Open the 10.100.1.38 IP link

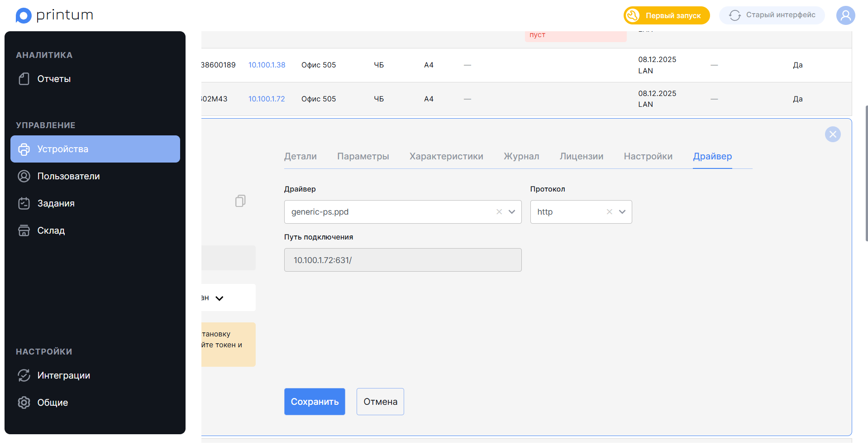point(267,65)
